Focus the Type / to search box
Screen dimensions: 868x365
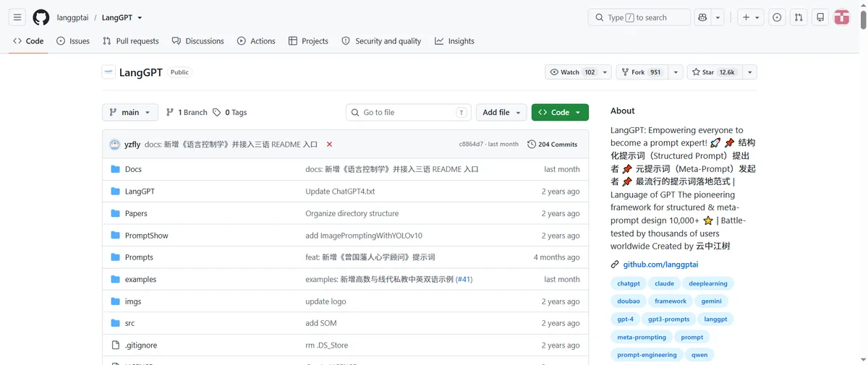click(x=639, y=17)
